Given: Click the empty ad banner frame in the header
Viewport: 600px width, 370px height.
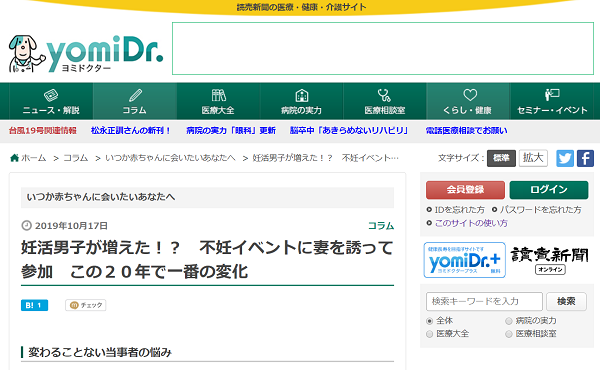Looking at the screenshot, I should tap(383, 48).
